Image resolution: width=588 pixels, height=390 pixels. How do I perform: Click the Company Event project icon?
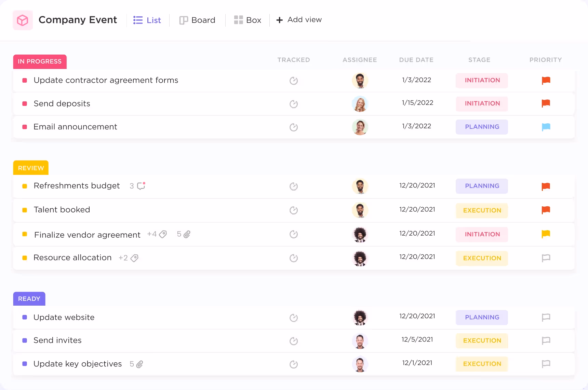pyautogui.click(x=23, y=20)
